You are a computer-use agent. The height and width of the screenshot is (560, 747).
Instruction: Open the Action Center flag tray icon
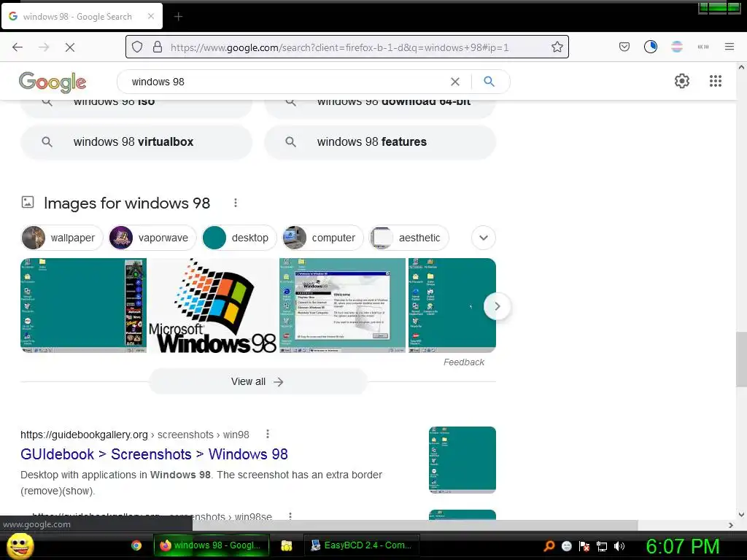point(584,546)
